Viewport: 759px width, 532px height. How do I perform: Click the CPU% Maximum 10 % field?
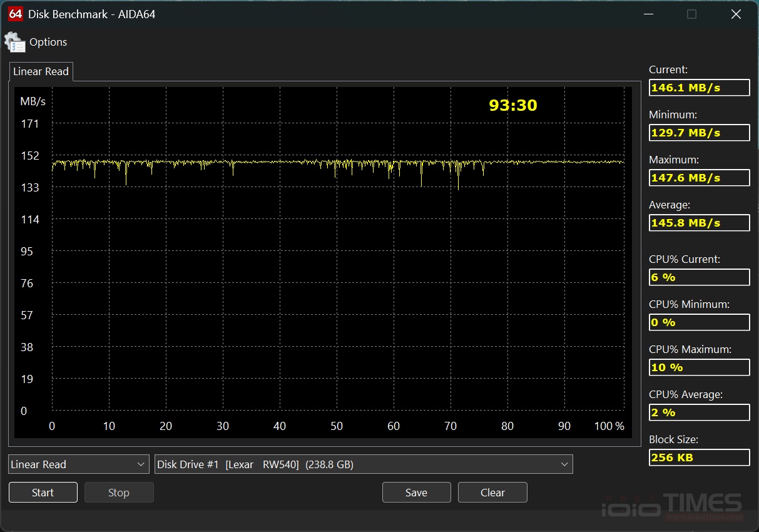click(x=699, y=367)
